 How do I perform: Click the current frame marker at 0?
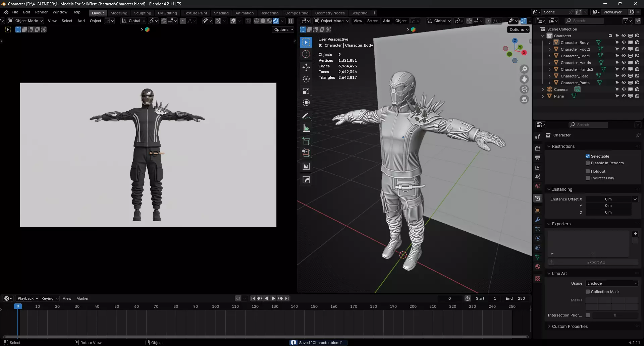pos(18,306)
